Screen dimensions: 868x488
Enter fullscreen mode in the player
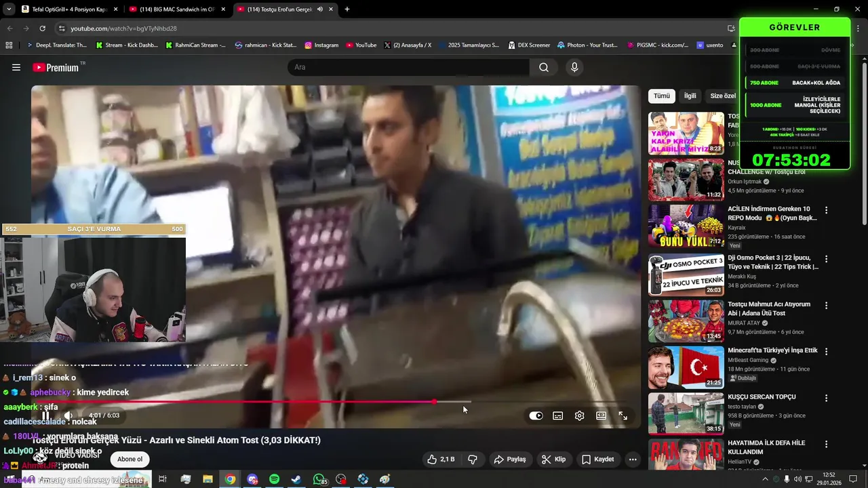tap(623, 415)
